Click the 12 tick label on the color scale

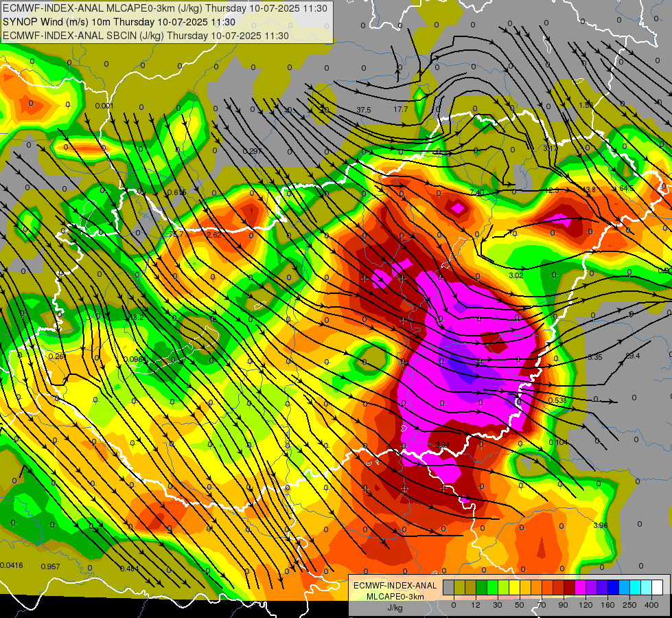click(475, 605)
